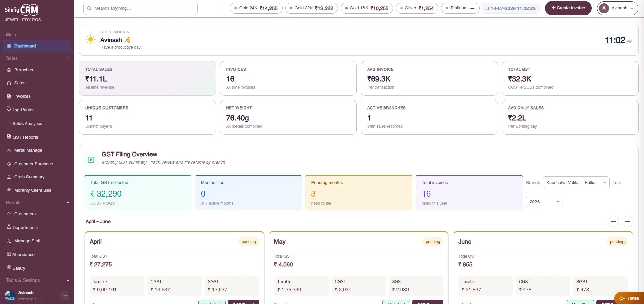Click the date-time badge 14-07-2026
This screenshot has height=304, width=644.
tap(511, 8)
